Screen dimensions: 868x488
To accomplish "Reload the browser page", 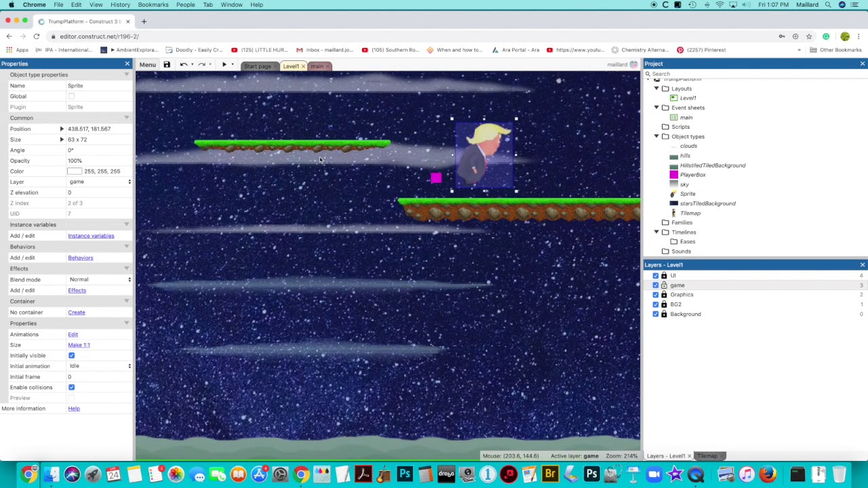I will tap(36, 37).
